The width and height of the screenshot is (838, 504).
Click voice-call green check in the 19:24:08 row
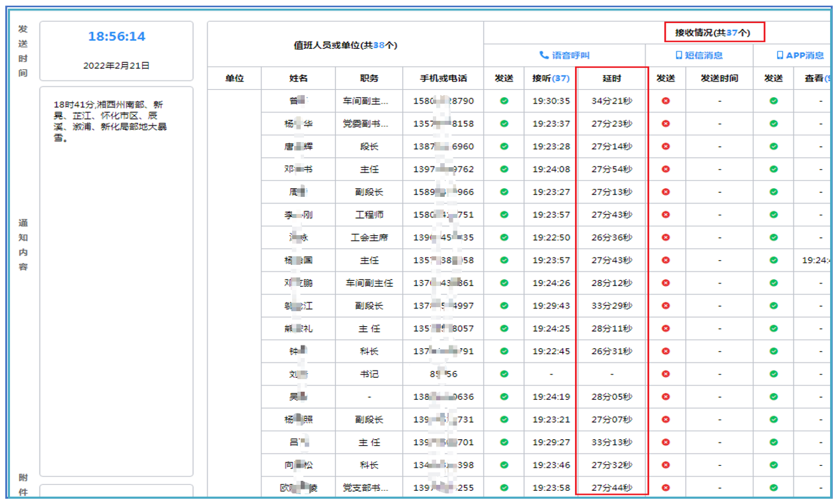point(504,169)
